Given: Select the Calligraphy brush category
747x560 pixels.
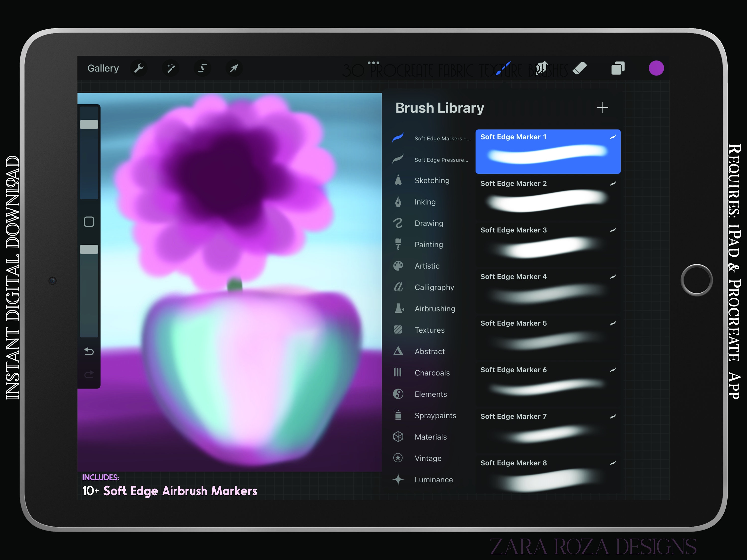Looking at the screenshot, I should [434, 287].
